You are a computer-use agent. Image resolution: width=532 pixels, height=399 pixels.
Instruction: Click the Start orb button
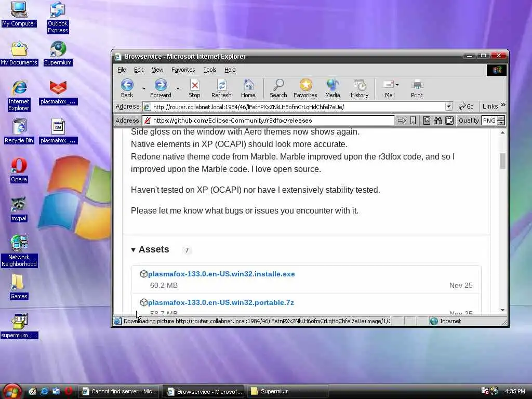tap(12, 391)
